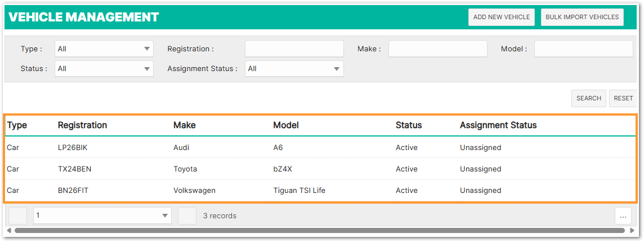Hit the RESET button
644x242 pixels.
click(623, 98)
